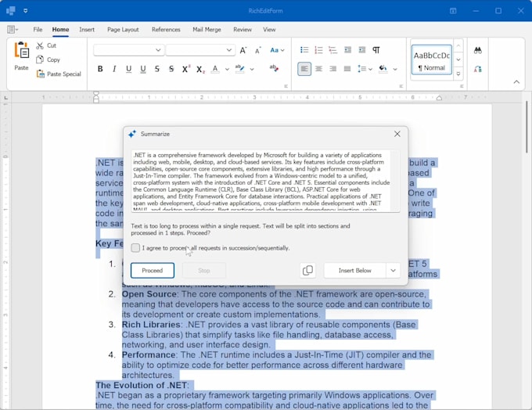Toggle Strikethrough formatting
Screen dimensions: 532x410
tap(157, 69)
